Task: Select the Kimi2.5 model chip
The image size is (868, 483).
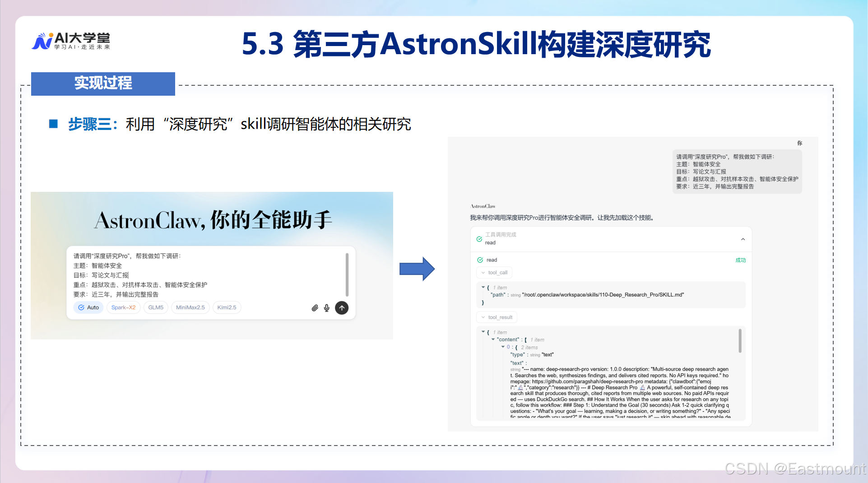Action: click(x=227, y=307)
